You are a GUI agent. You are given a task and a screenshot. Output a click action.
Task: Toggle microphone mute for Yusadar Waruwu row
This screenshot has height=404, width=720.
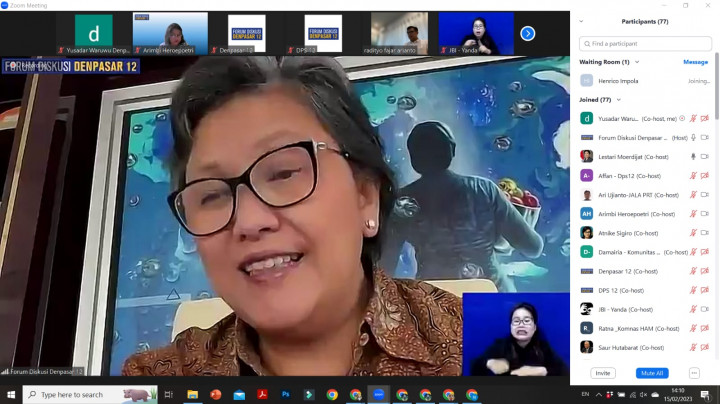(x=693, y=118)
